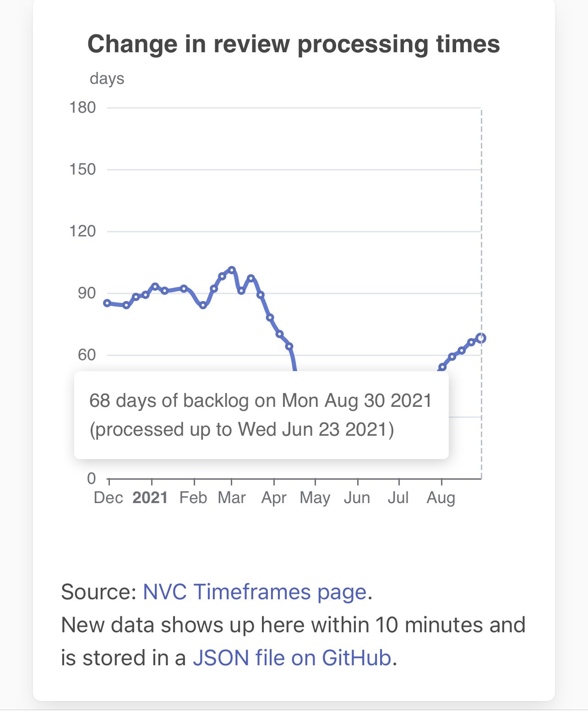This screenshot has width=588, height=712.
Task: Select the peak data point near March
Action: [232, 270]
